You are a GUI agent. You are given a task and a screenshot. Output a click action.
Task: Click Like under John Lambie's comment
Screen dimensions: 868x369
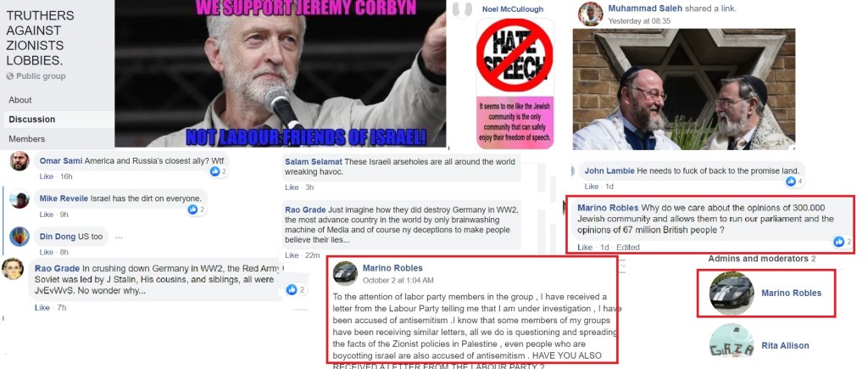click(591, 186)
